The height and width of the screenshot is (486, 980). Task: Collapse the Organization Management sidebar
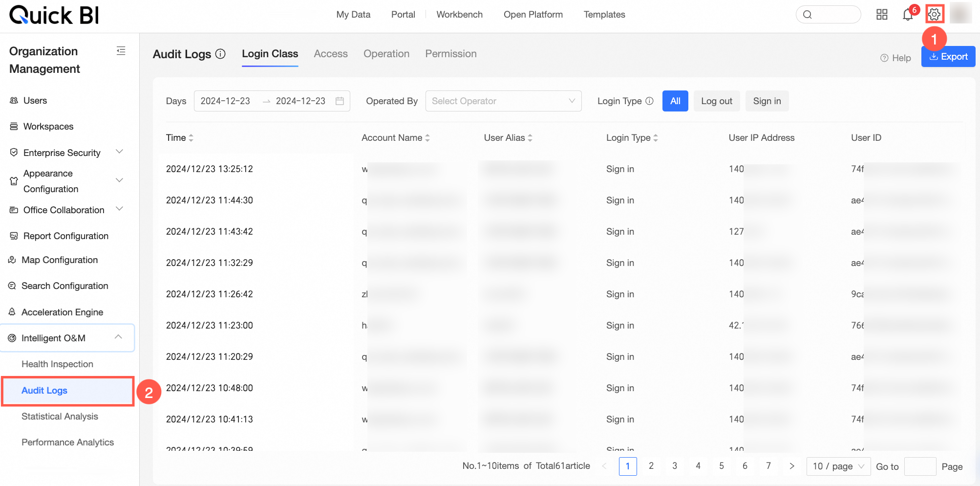121,51
